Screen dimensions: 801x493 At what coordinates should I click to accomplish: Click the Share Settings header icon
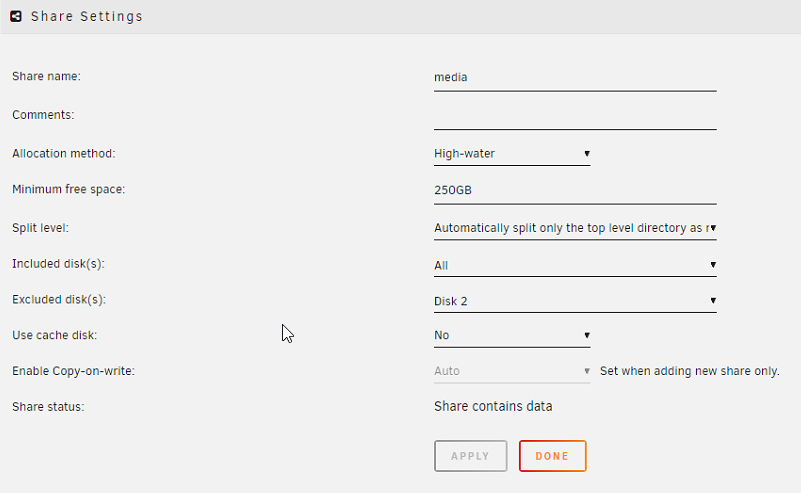pos(16,16)
